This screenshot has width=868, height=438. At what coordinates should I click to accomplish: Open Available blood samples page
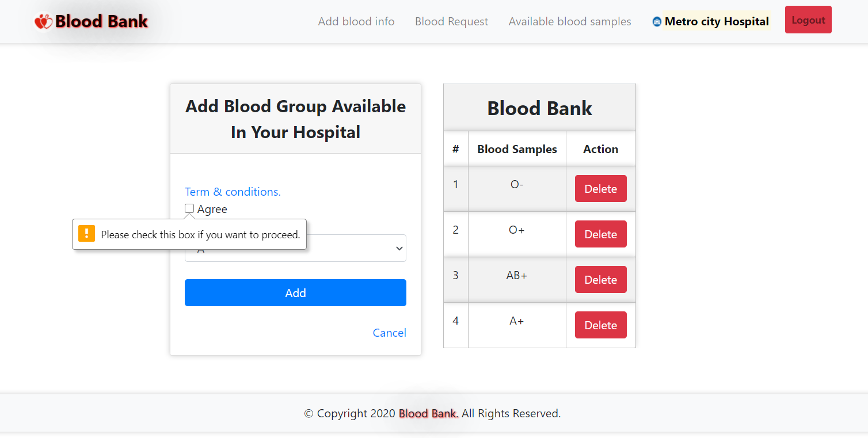coord(570,22)
